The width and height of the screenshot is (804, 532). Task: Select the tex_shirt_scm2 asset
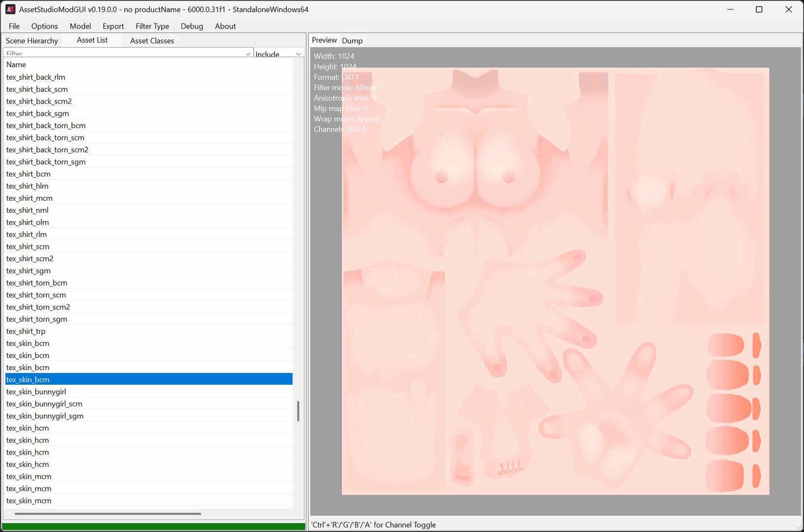(x=148, y=259)
